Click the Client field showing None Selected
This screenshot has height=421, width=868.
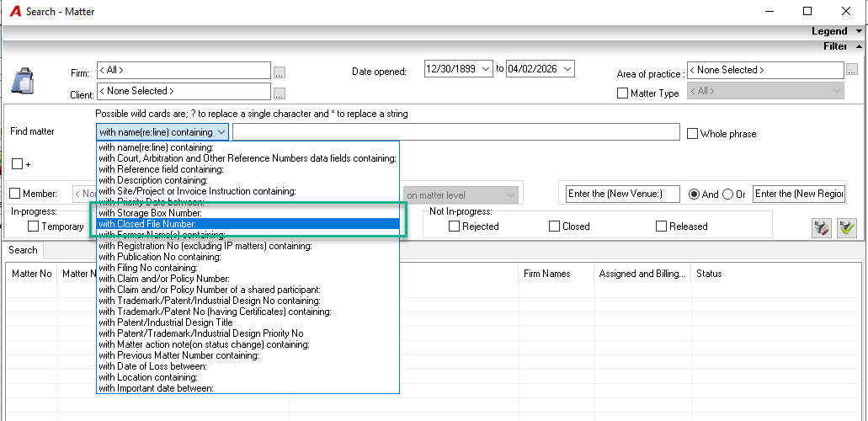(184, 91)
